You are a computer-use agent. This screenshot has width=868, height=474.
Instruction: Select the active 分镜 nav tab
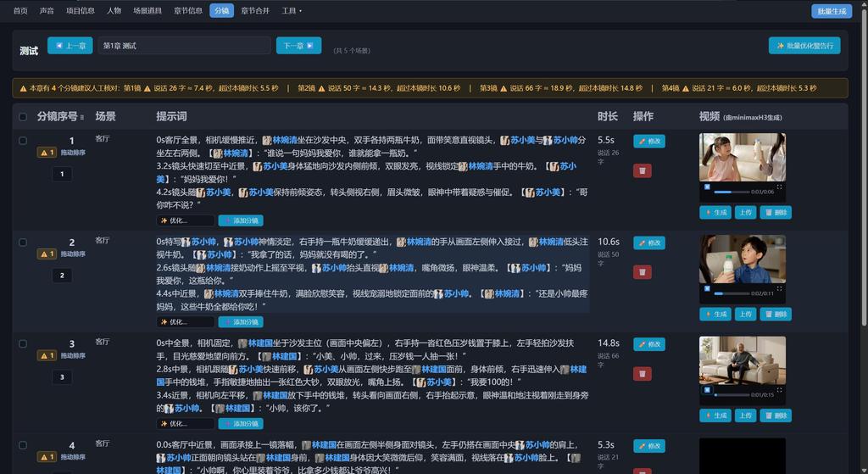pyautogui.click(x=221, y=10)
